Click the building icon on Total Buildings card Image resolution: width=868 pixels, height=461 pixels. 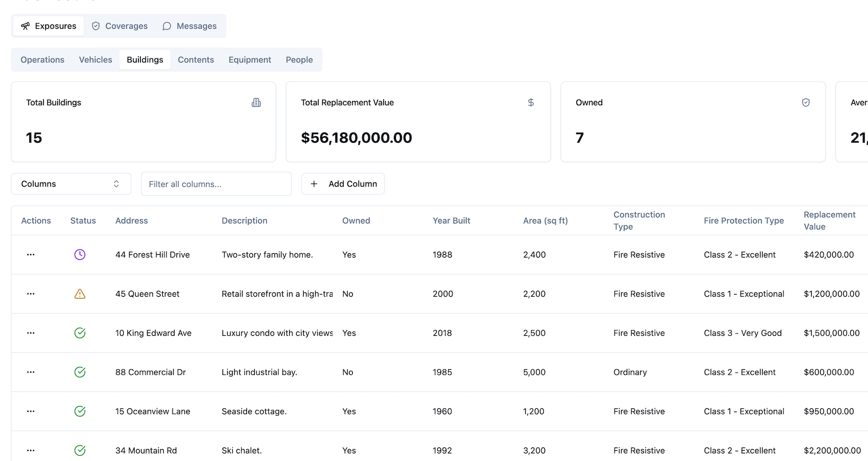click(256, 103)
